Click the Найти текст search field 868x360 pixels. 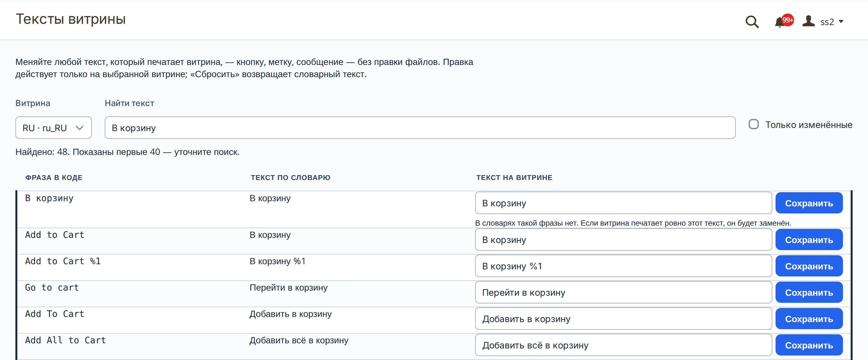pyautogui.click(x=420, y=128)
